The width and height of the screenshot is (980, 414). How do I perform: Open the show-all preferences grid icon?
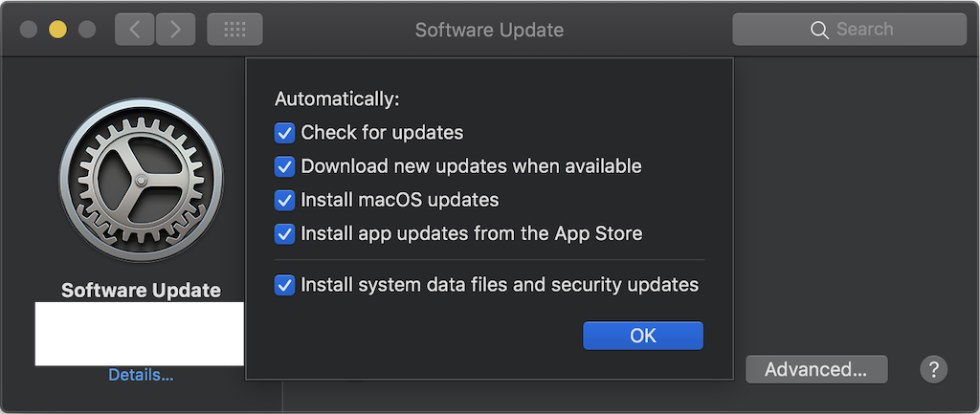235,30
